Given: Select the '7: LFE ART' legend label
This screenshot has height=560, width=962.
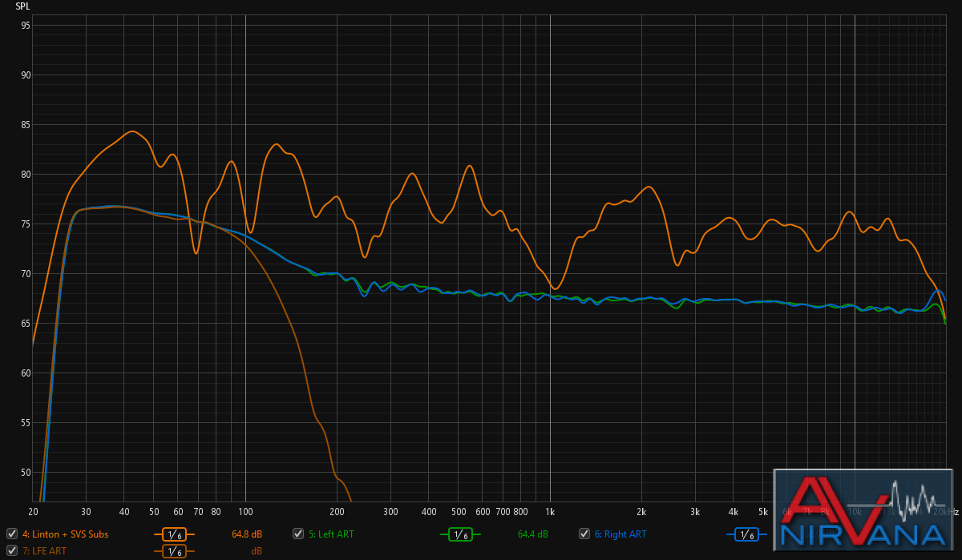Looking at the screenshot, I should point(44,550).
